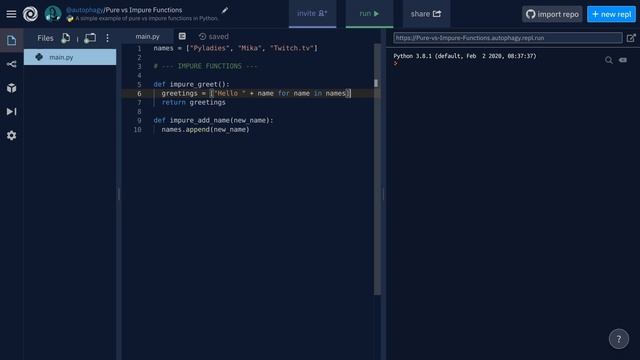640x360 pixels.
Task: Click 'return greetings' line
Action: point(193,102)
